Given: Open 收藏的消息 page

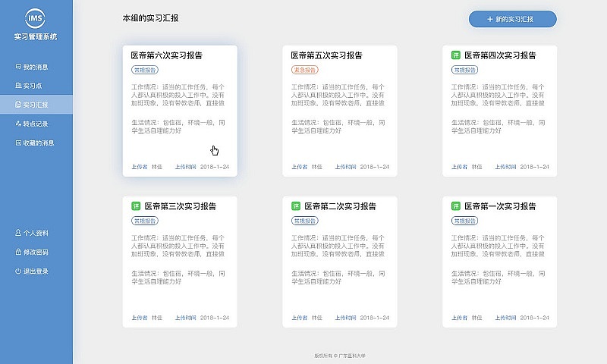Looking at the screenshot, I should point(36,143).
